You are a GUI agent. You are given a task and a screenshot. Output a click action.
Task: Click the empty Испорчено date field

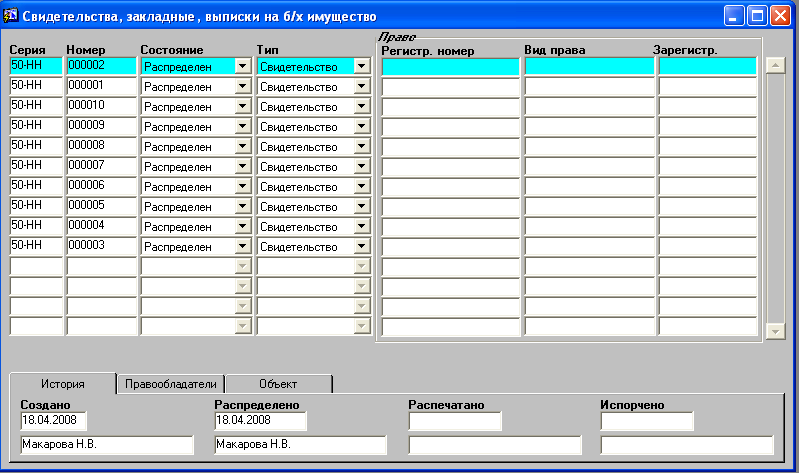[647, 421]
